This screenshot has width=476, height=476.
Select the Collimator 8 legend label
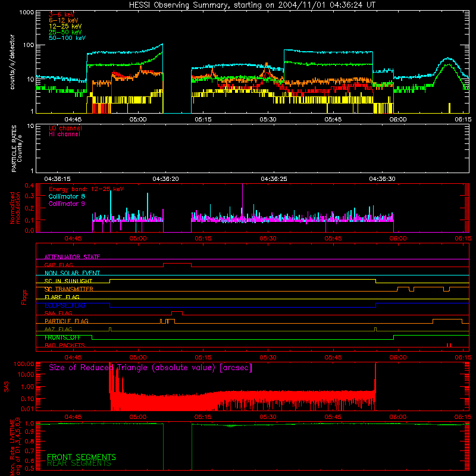tap(67, 196)
